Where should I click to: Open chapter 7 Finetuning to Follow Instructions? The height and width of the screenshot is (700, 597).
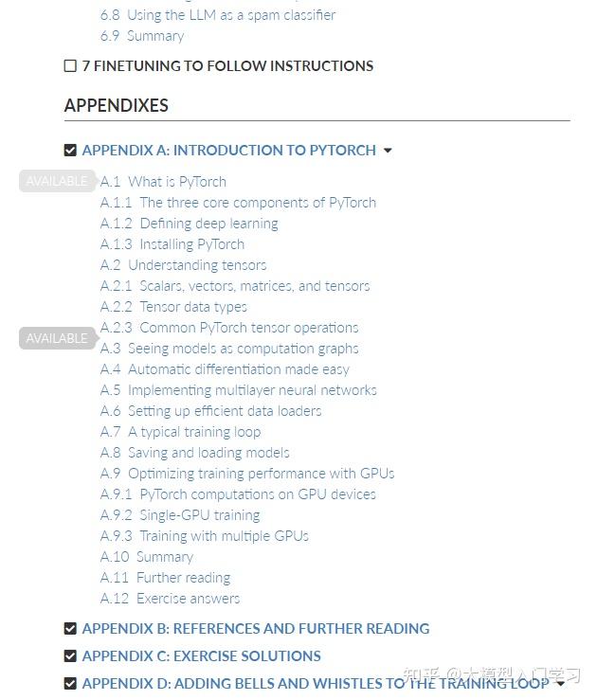(227, 66)
